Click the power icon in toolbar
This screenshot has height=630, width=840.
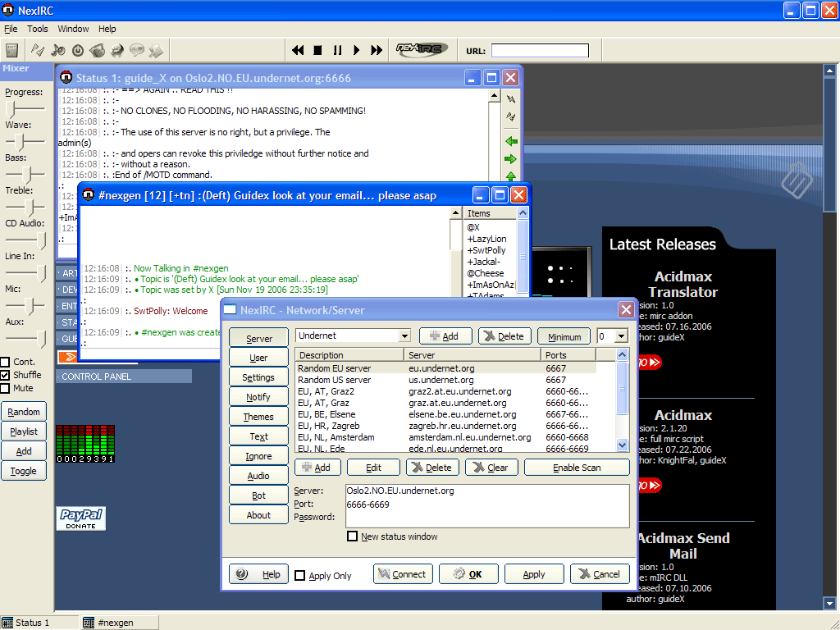tap(78, 50)
